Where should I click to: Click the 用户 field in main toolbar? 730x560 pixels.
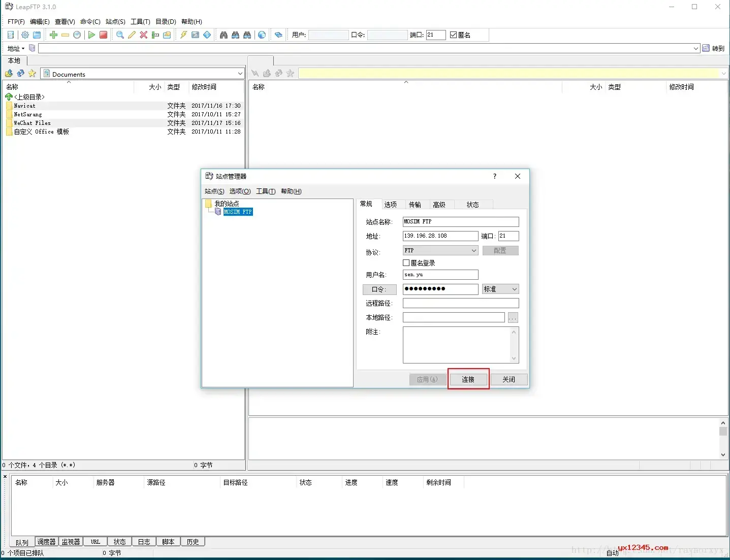[329, 35]
